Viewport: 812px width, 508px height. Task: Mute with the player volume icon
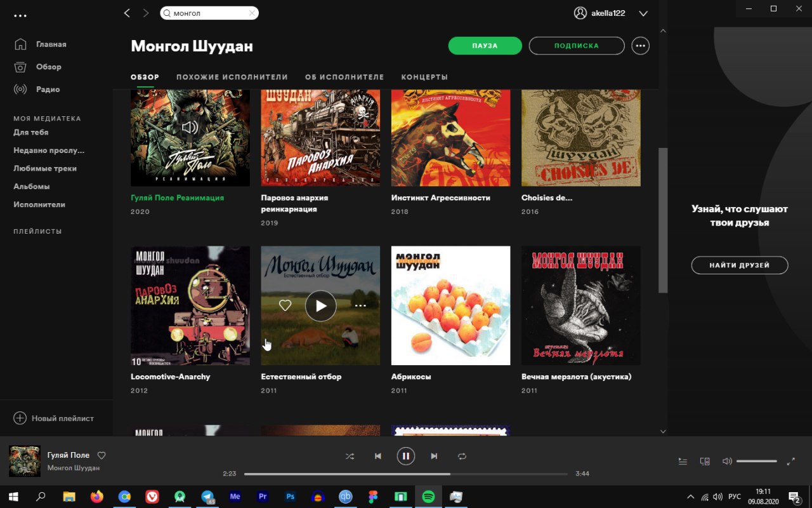727,462
